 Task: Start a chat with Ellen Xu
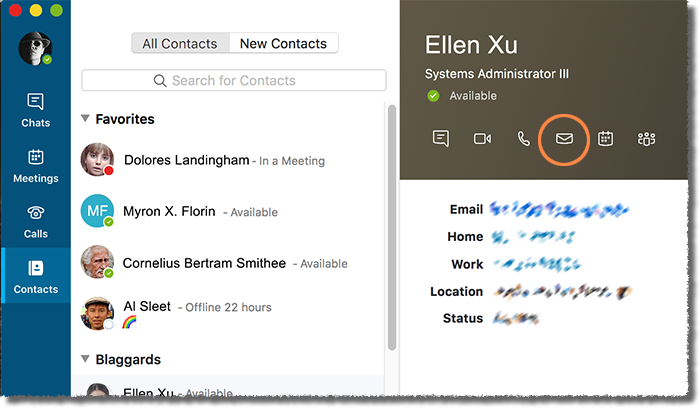tap(441, 139)
